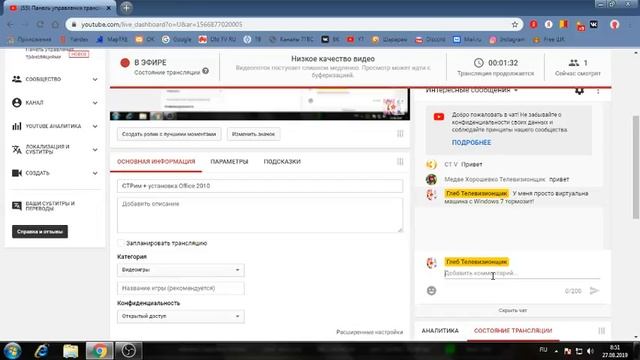The width and height of the screenshot is (640, 360).
Task: Open the emoji picker in chat
Action: click(431, 290)
